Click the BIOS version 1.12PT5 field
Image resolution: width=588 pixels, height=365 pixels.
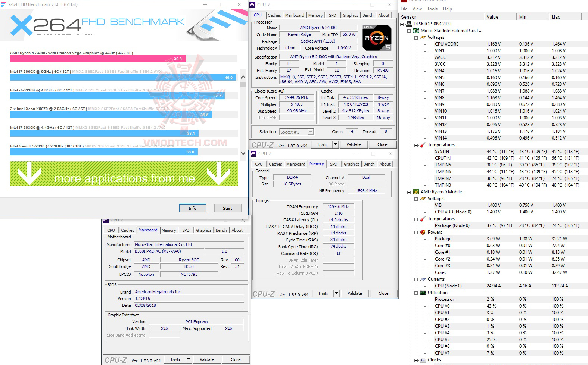coord(189,299)
